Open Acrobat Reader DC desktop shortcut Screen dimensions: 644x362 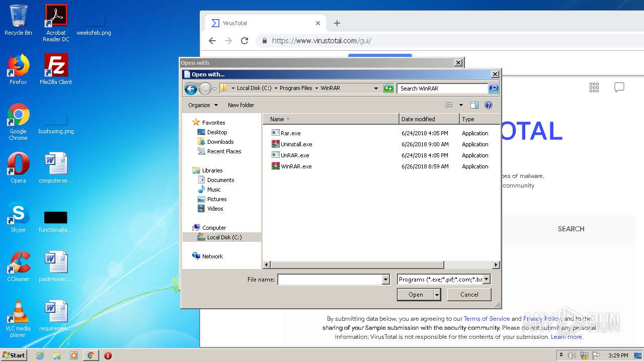56,23
